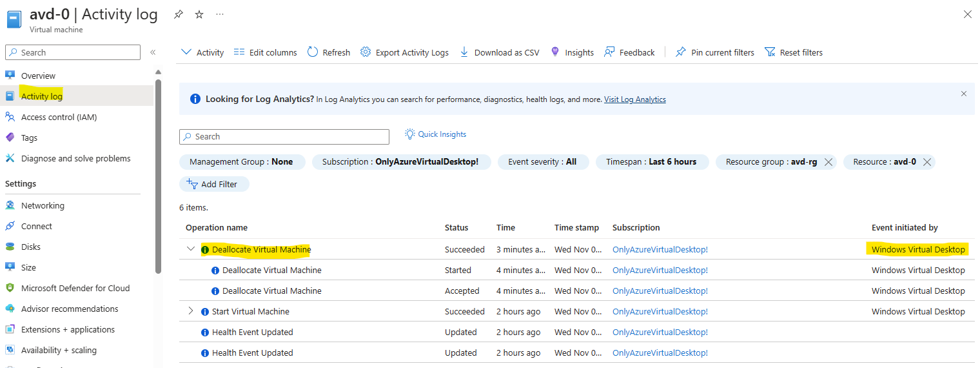Click the Feedback toolbar item
Screen dimensions: 980x368
tap(629, 52)
